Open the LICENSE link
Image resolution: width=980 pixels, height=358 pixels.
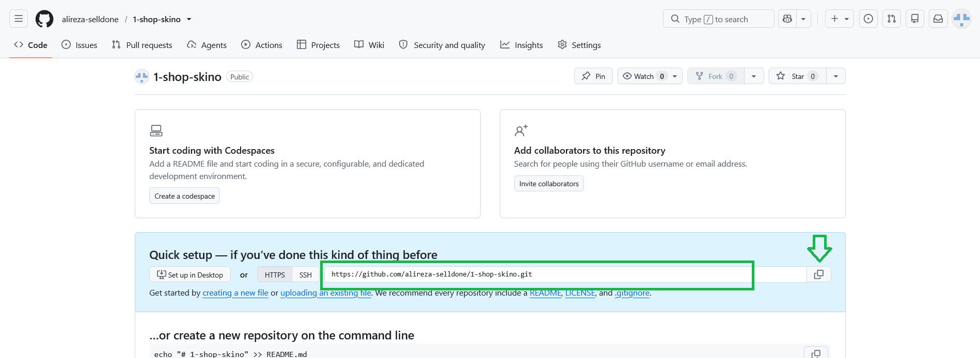580,293
